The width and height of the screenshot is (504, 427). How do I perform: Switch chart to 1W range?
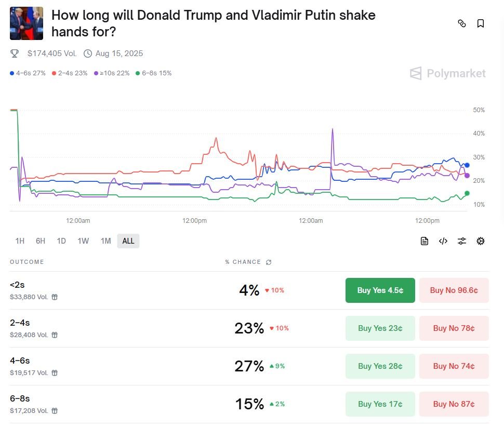point(83,241)
